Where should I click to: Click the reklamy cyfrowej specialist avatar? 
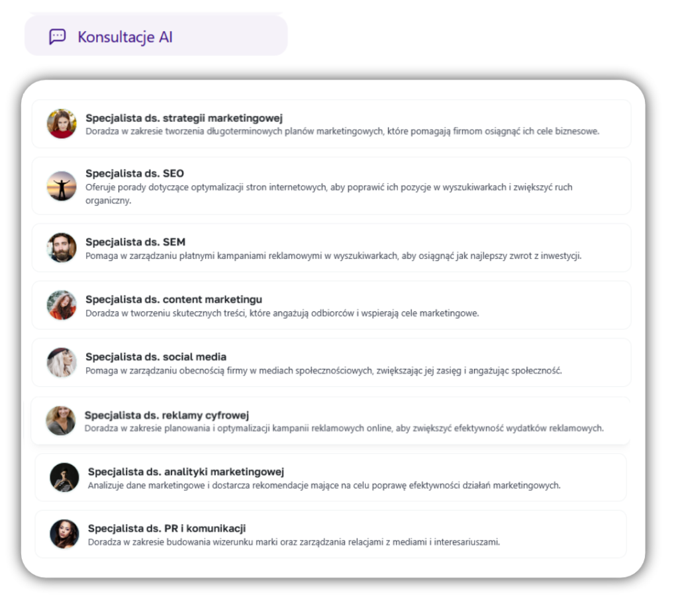pos(61,421)
